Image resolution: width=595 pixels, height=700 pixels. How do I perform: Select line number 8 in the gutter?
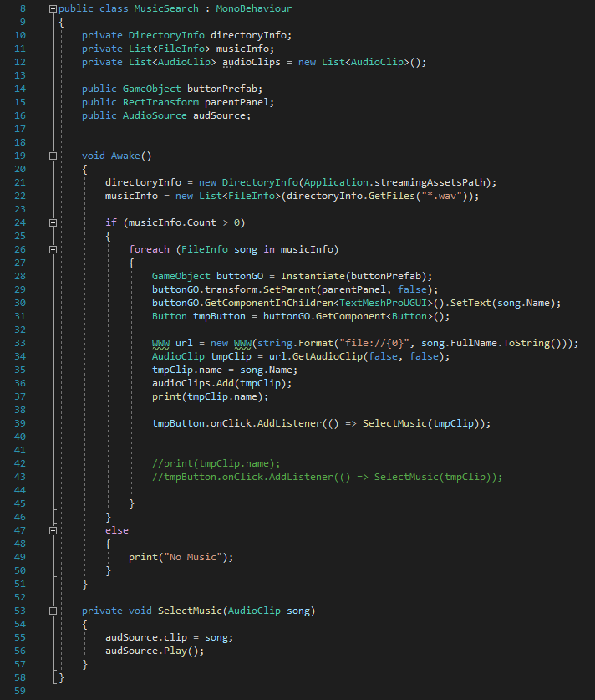point(23,8)
